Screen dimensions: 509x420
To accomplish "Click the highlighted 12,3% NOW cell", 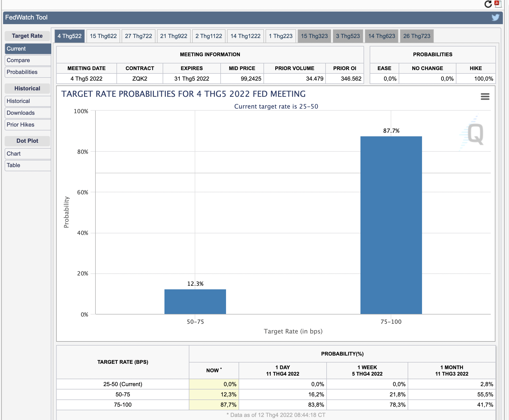I will [x=214, y=395].
